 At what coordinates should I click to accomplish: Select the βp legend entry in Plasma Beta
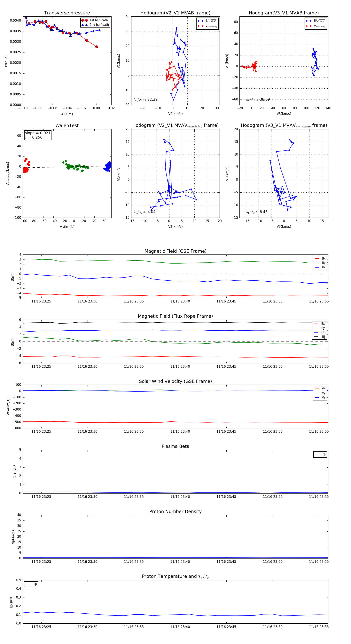pyautogui.click(x=320, y=454)
